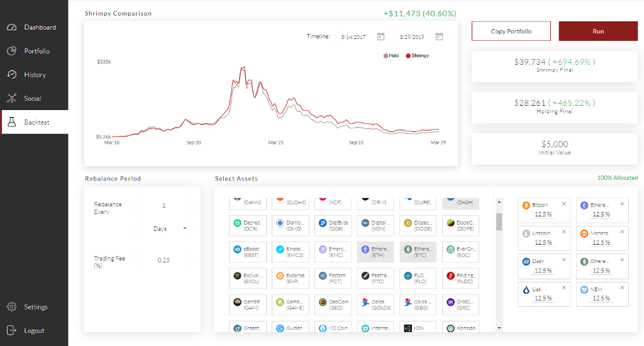Image resolution: width=644 pixels, height=346 pixels.
Task: Select the Komodo asset tile
Action: [x=461, y=326]
